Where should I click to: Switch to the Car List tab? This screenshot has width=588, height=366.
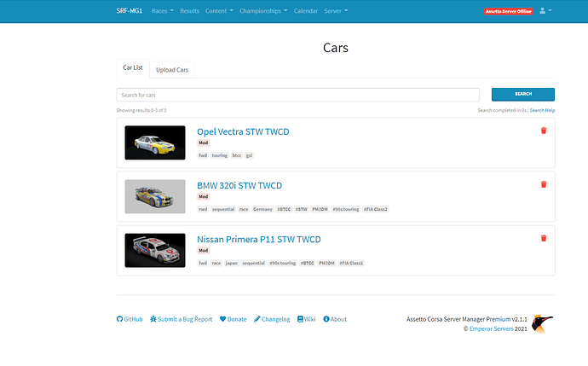pos(133,68)
